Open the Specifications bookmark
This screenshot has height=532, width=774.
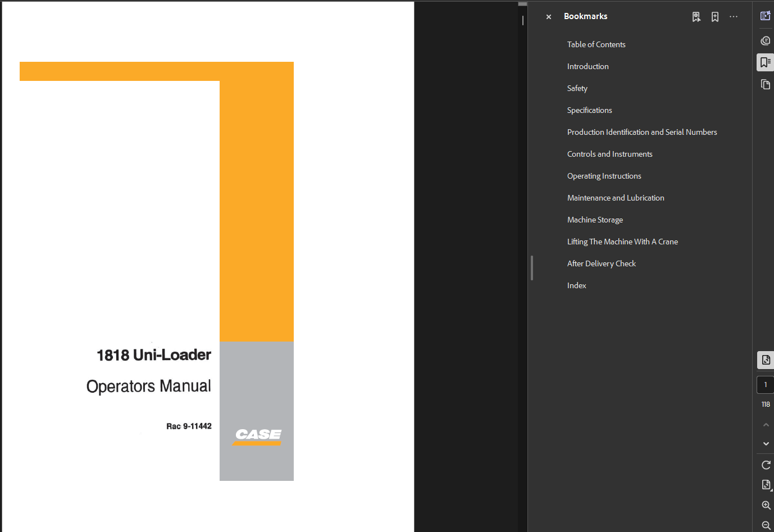tap(589, 110)
